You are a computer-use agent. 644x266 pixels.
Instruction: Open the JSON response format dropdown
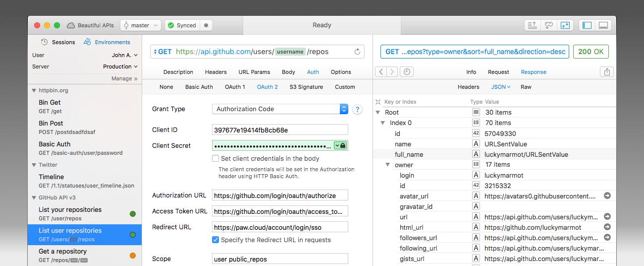(x=500, y=87)
